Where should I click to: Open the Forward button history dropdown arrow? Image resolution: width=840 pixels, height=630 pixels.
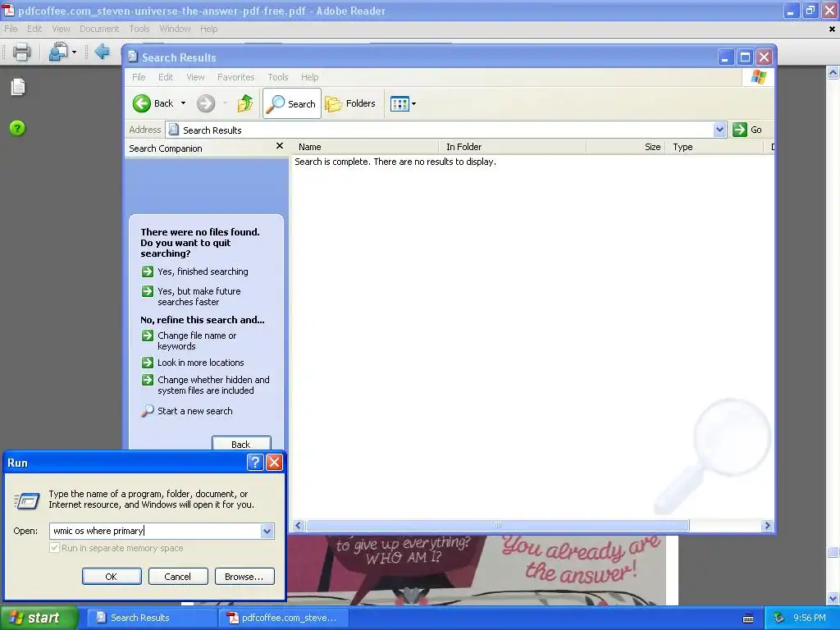[225, 103]
